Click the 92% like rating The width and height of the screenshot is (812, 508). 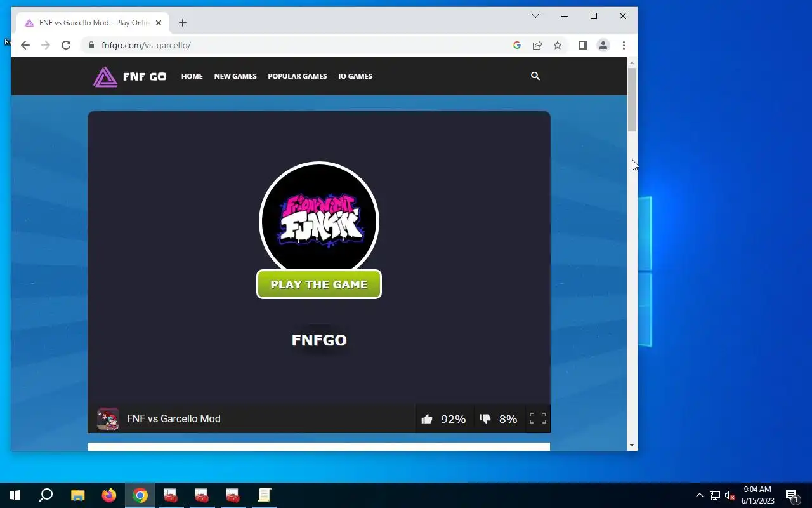[454, 419]
